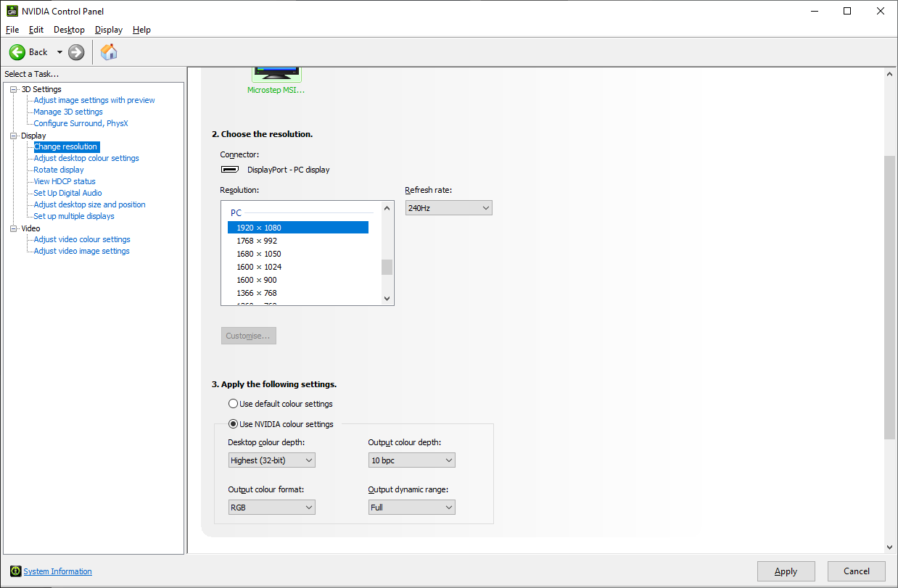
Task: Open the System Information link
Action: tap(58, 571)
